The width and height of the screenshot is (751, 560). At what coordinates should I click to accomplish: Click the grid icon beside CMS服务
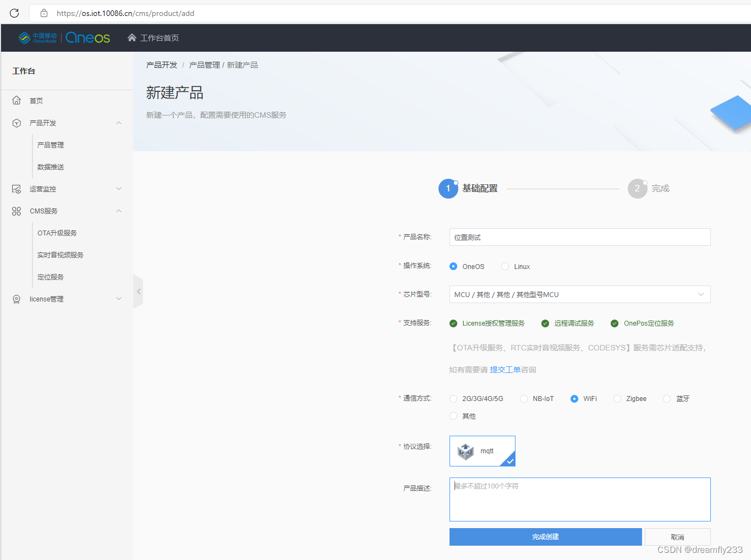pos(17,211)
